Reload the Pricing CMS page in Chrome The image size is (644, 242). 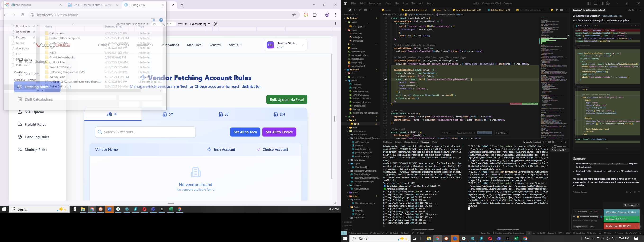pyautogui.click(x=22, y=15)
